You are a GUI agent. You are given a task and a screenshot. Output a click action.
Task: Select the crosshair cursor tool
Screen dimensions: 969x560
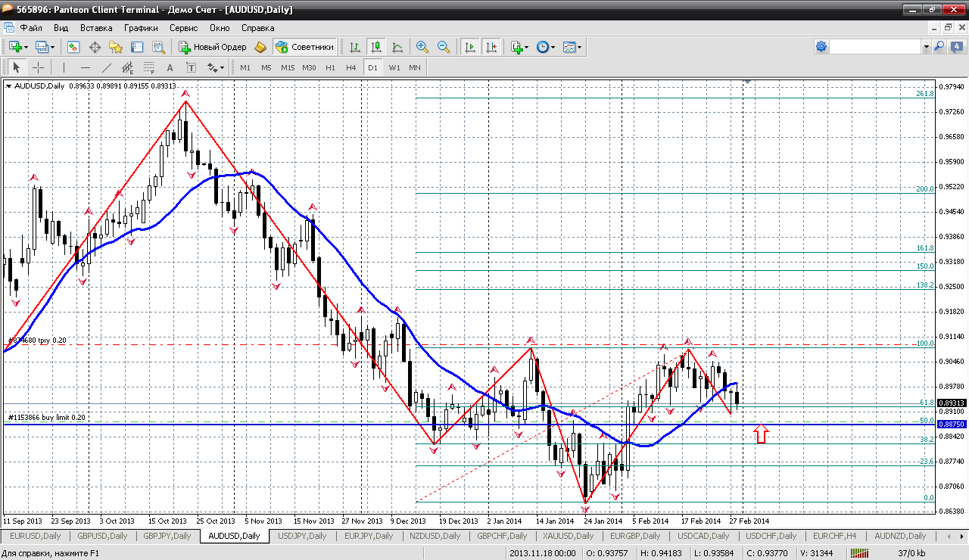click(38, 67)
